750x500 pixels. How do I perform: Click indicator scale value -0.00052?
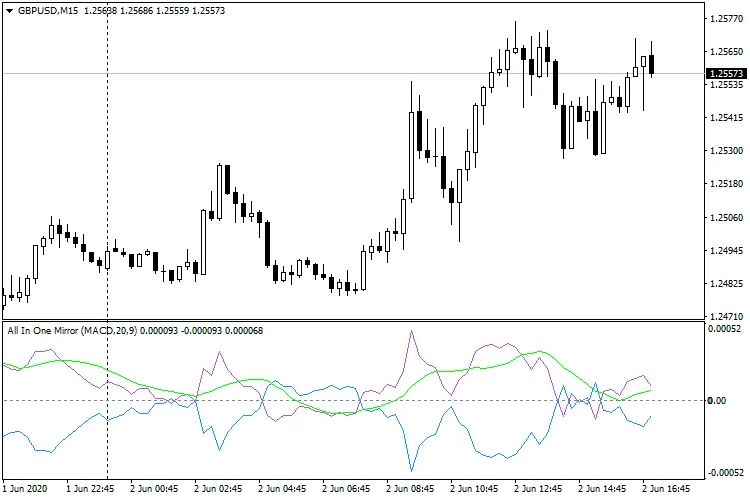pos(725,473)
